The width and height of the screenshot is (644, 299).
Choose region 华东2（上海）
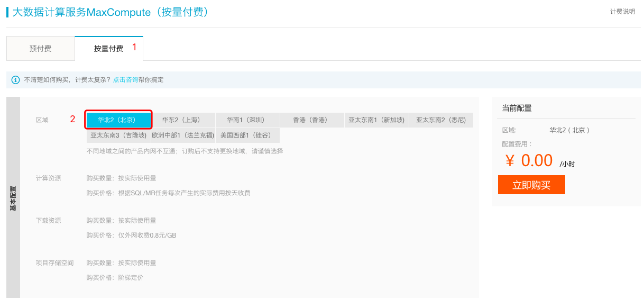183,120
